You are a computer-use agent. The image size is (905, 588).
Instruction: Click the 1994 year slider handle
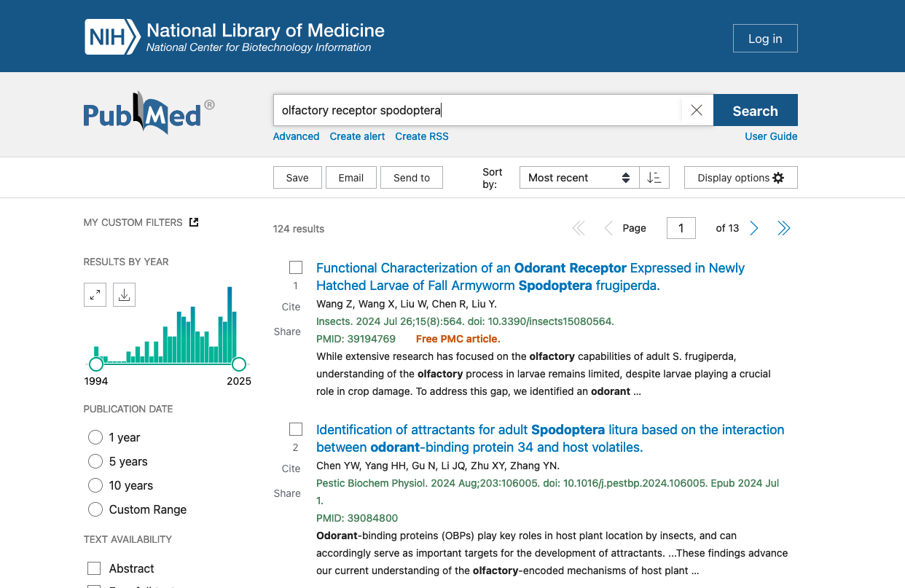click(96, 364)
